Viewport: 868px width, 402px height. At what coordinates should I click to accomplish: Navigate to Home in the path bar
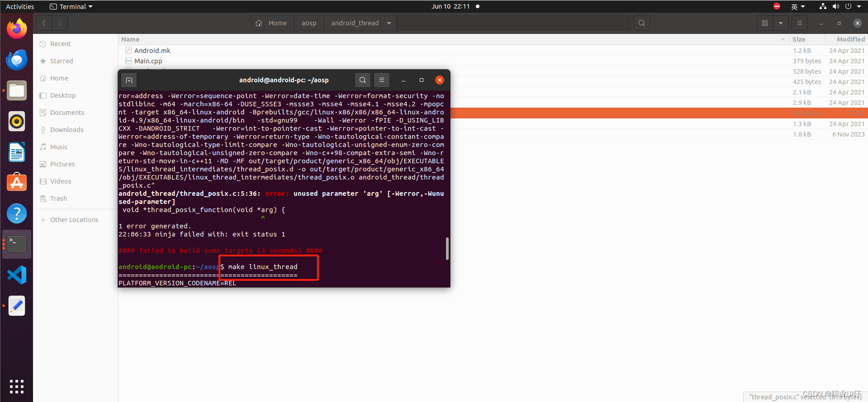271,23
